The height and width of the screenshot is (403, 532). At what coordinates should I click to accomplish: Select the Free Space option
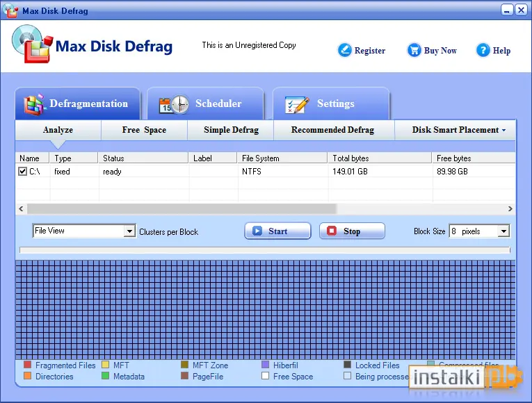pos(144,130)
